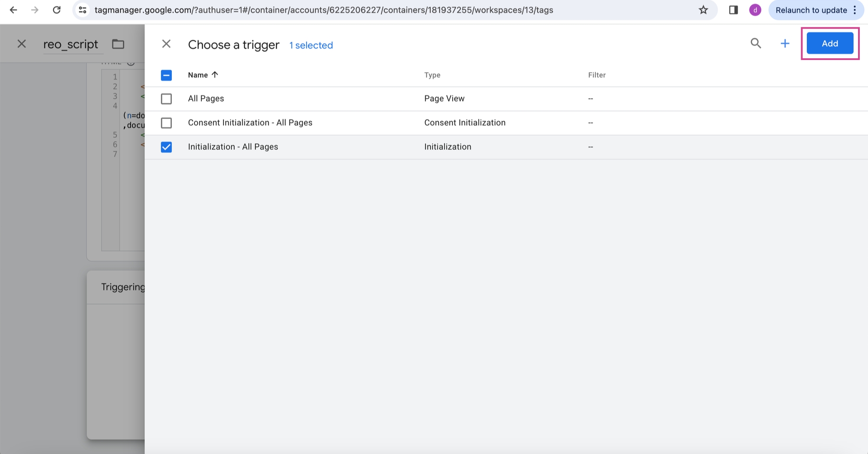Bookmark this page with star icon
868x454 pixels.
703,10
